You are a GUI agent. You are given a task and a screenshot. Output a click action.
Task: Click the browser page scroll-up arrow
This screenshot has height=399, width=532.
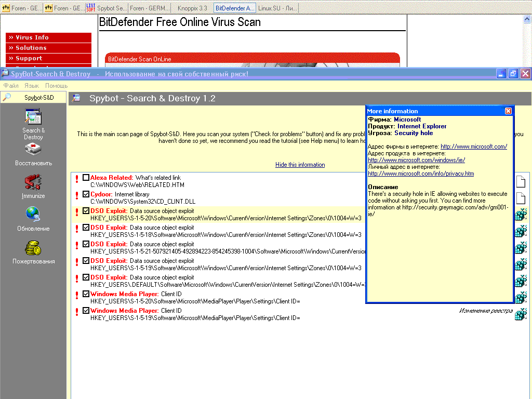coord(527,19)
